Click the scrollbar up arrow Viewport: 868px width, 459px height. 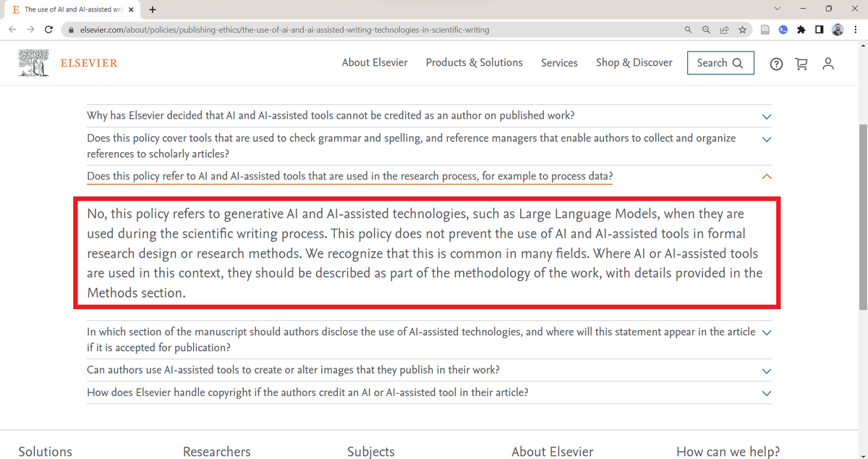point(862,46)
